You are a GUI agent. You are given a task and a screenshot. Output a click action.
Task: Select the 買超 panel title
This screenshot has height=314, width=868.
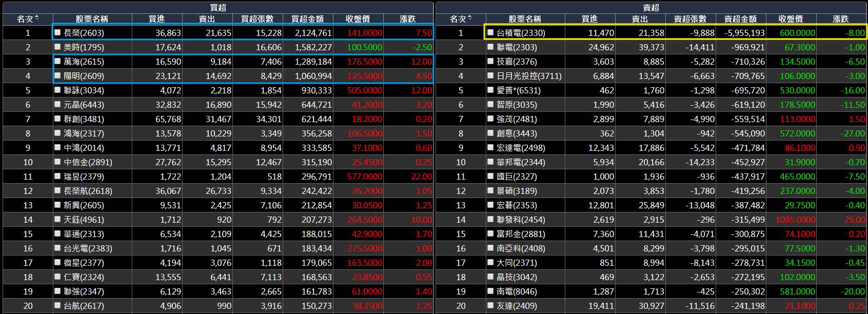pyautogui.click(x=218, y=8)
